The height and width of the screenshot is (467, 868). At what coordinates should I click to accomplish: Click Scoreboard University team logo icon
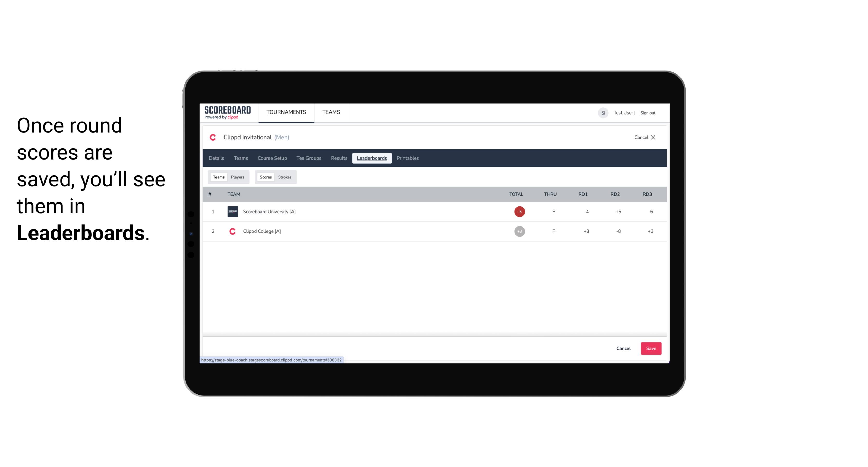tap(232, 212)
